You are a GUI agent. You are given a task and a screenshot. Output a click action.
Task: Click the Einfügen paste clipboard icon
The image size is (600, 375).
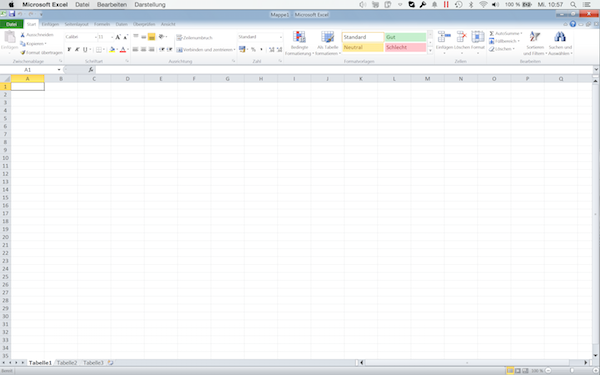[x=10, y=37]
